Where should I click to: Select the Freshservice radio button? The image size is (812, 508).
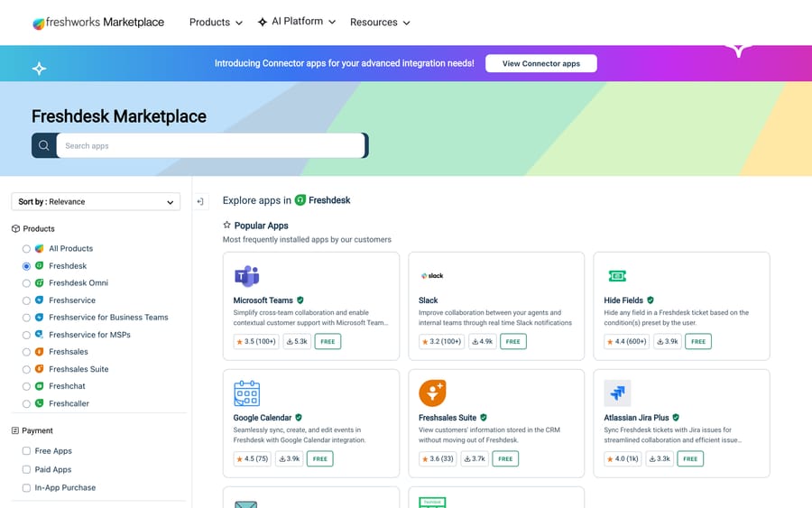(26, 300)
